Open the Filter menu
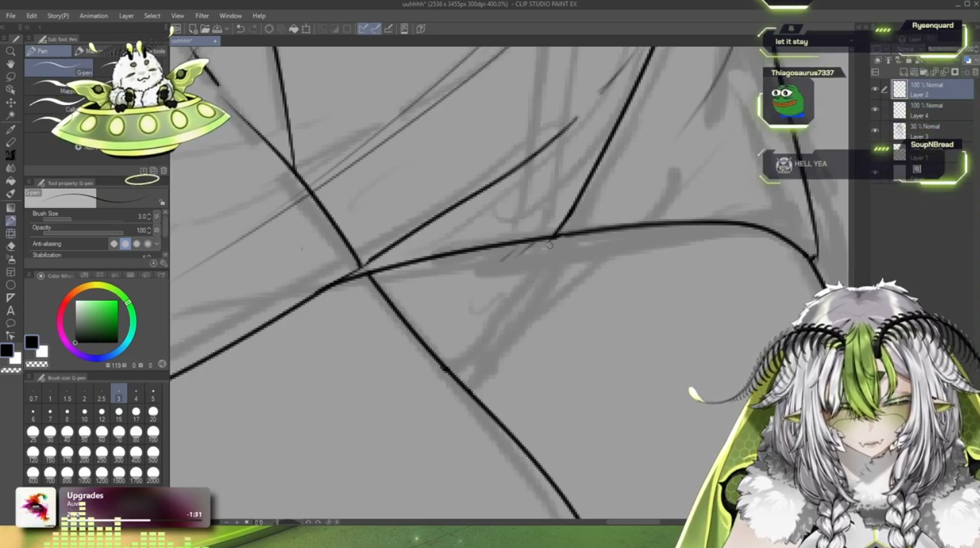This screenshot has height=548, width=980. [202, 15]
